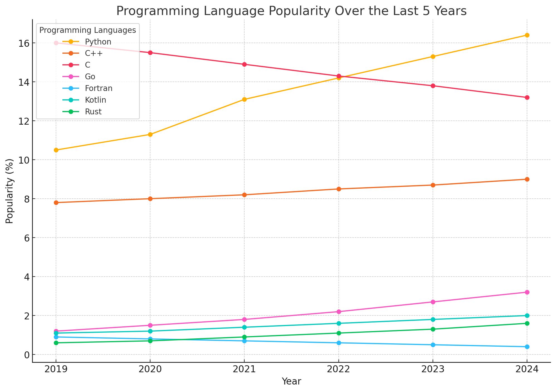Click the Go legend marker
The height and width of the screenshot is (392, 556).
[71, 76]
